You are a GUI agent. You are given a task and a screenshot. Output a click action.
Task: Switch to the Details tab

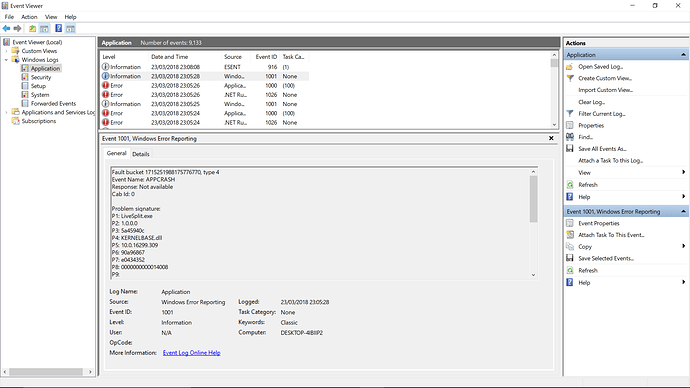click(141, 154)
